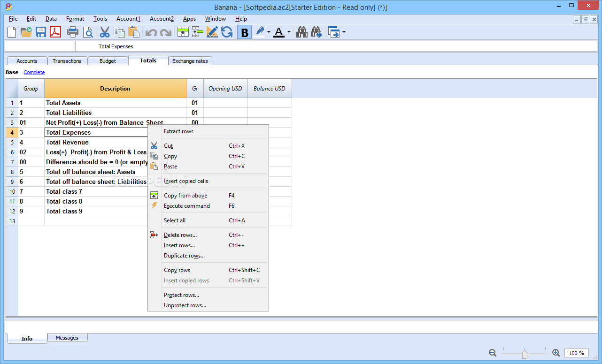
Task: Choose Delete rows... in the context menu
Action: (x=208, y=235)
